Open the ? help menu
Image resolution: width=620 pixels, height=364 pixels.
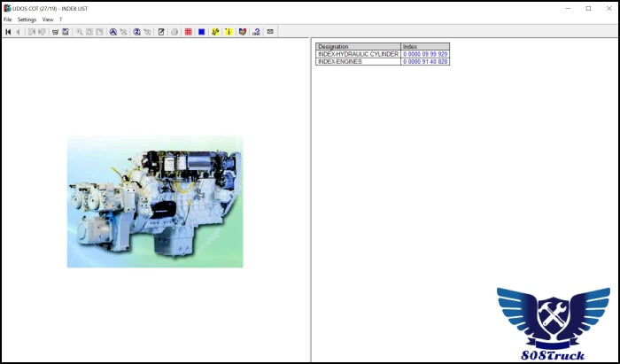[x=61, y=19]
